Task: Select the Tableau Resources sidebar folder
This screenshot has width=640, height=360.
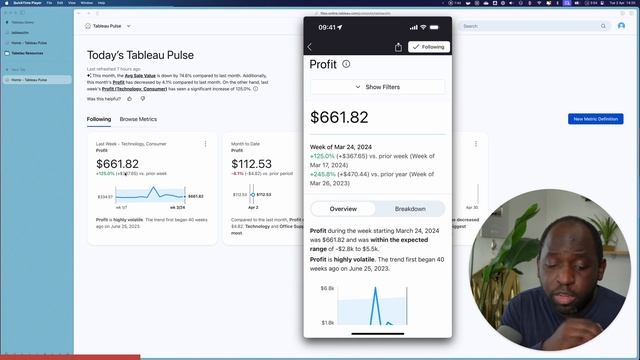Action: [27, 53]
